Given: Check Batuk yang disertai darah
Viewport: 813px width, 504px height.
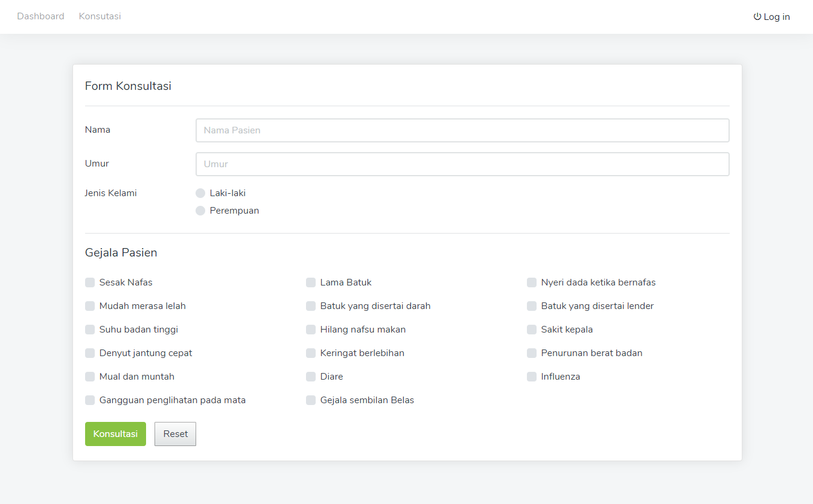Looking at the screenshot, I should pyautogui.click(x=311, y=306).
